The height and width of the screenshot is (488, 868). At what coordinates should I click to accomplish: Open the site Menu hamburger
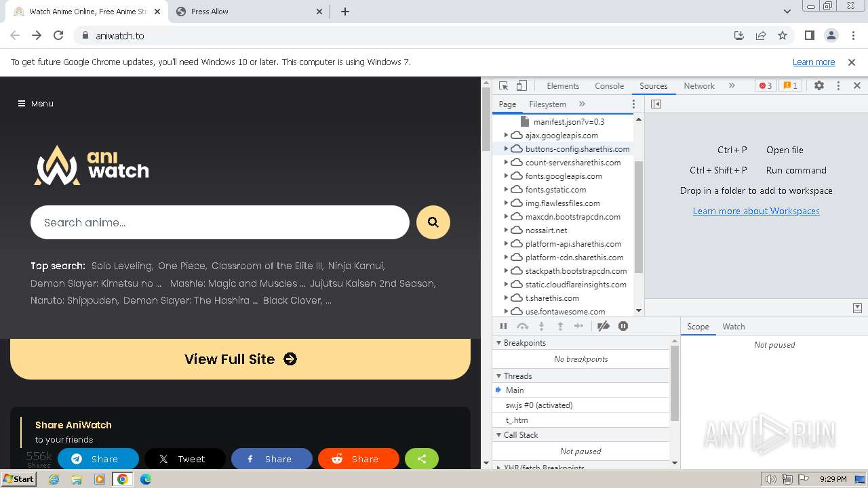click(35, 104)
